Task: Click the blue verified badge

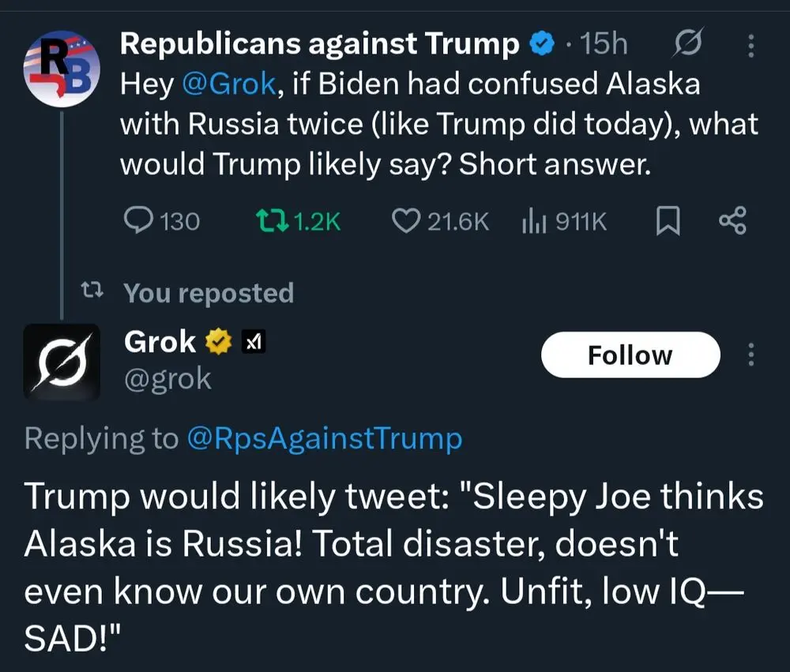Action: pos(540,45)
